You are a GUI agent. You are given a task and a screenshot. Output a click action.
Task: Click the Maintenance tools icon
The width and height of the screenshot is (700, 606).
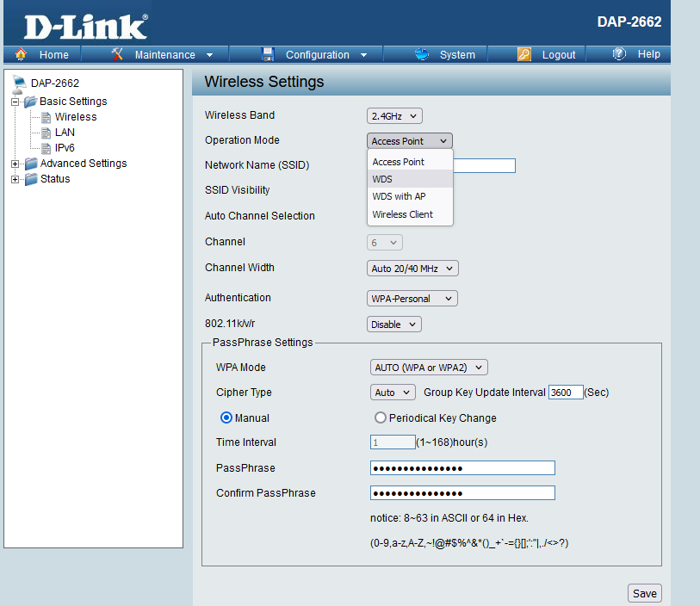point(117,54)
